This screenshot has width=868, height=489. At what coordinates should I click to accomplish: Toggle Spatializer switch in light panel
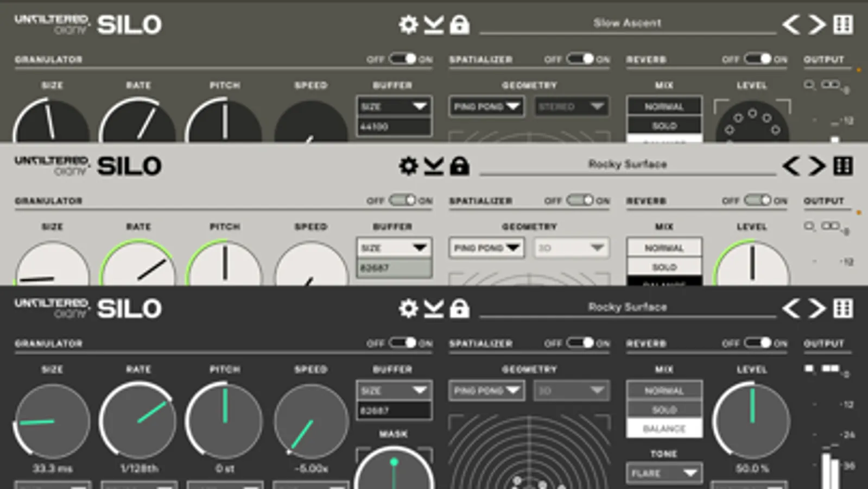click(x=580, y=200)
